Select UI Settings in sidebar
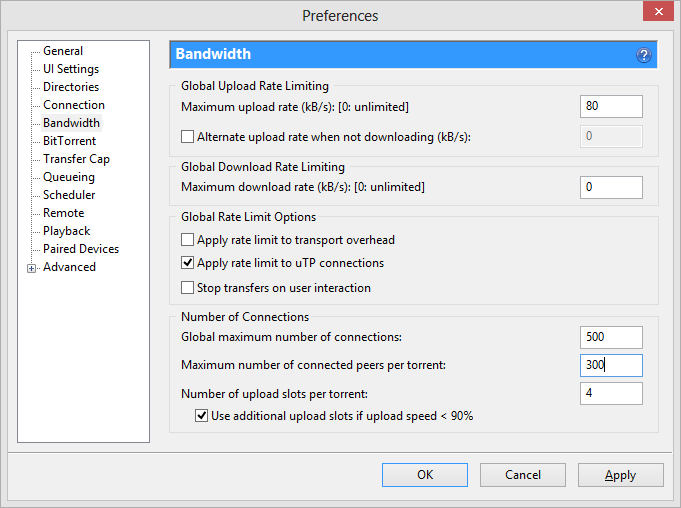This screenshot has height=508, width=681. point(70,69)
